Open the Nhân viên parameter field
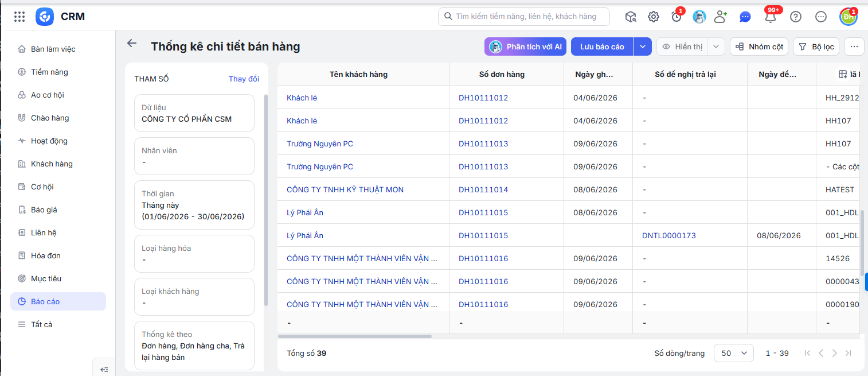Viewport: 868px width, 376px height. (194, 156)
